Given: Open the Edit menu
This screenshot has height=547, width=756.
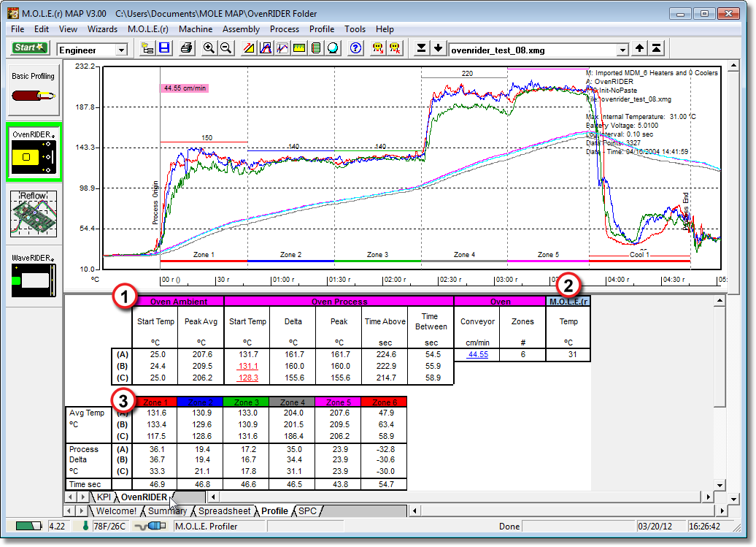Looking at the screenshot, I should click(42, 29).
